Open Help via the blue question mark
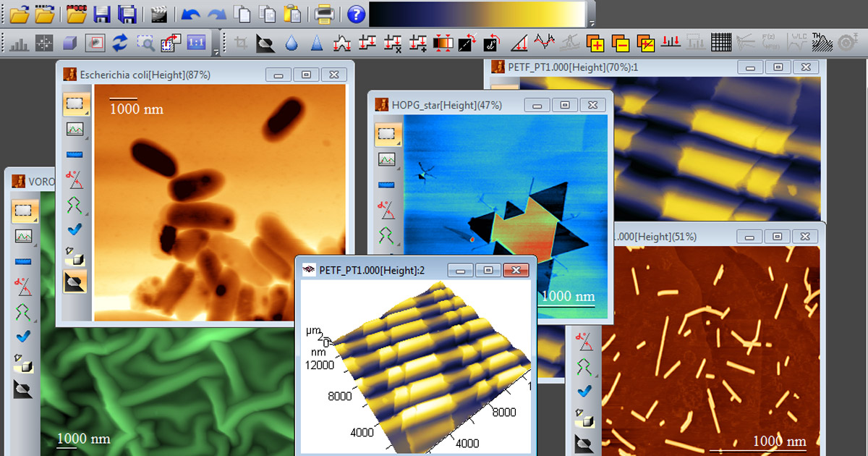 356,14
